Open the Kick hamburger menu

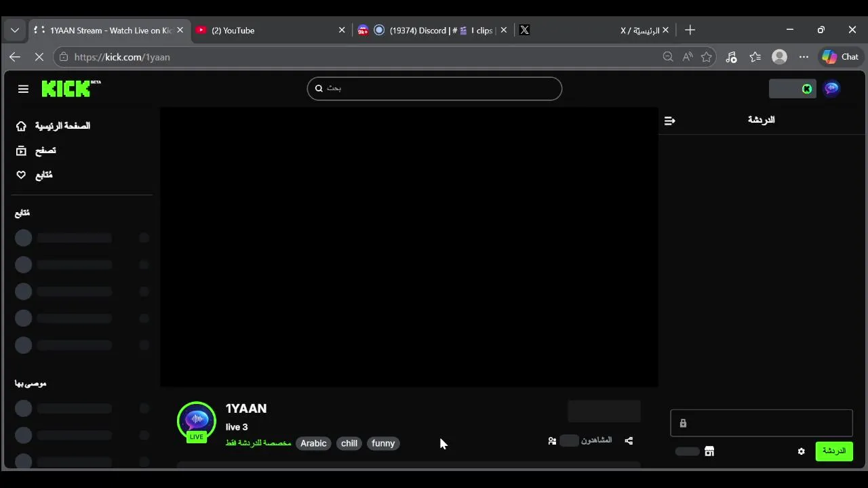(x=23, y=89)
